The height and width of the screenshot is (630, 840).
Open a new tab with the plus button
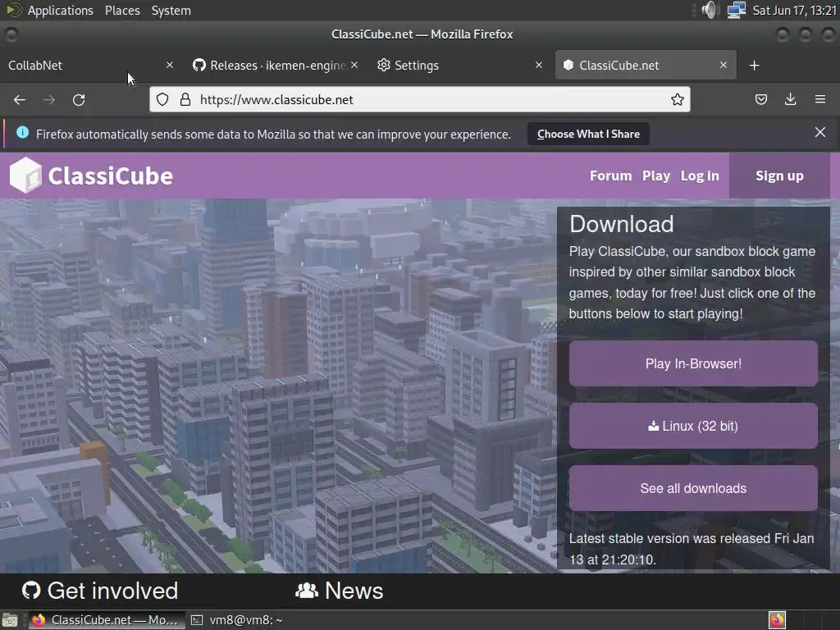click(755, 66)
